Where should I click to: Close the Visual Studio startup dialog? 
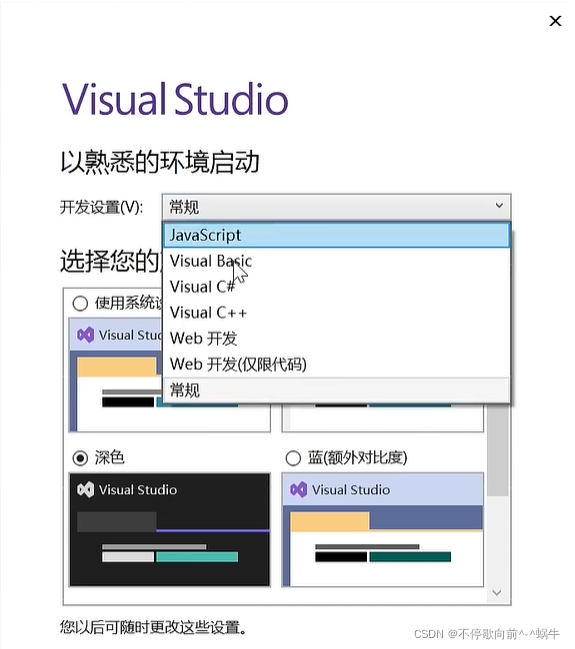coord(555,21)
